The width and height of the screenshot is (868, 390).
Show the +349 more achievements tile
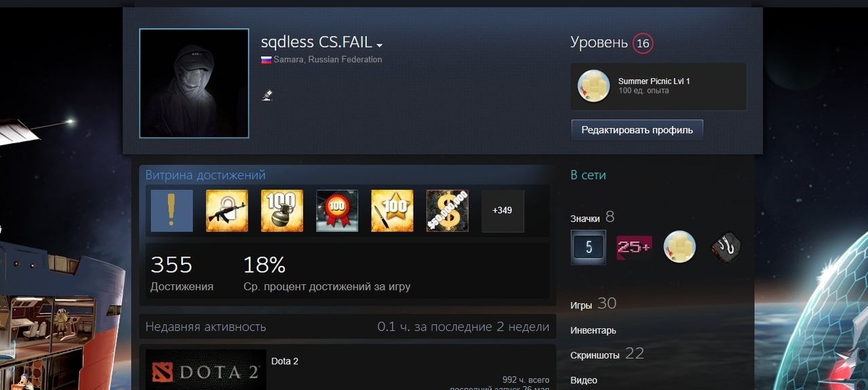pyautogui.click(x=502, y=210)
